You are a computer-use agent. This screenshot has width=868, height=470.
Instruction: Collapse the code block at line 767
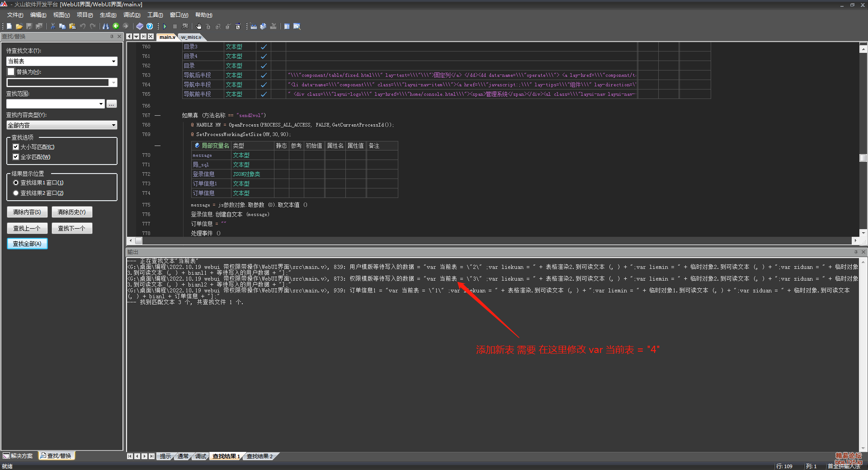coord(157,116)
